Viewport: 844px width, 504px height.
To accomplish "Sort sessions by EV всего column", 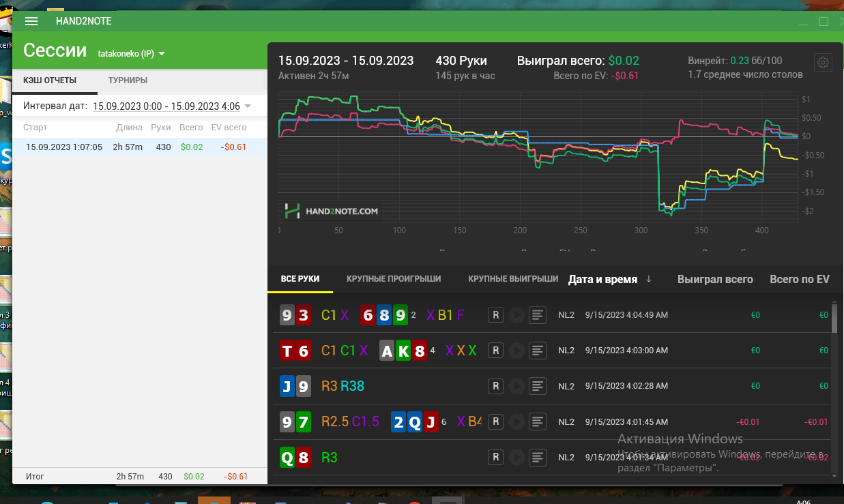I will (229, 128).
